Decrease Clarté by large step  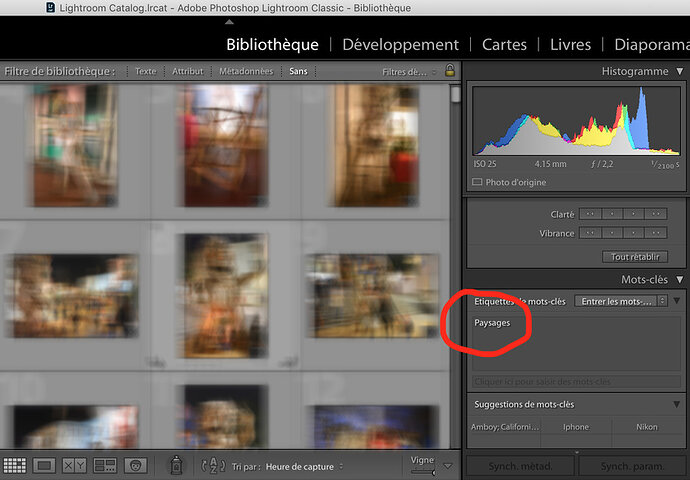pos(590,214)
